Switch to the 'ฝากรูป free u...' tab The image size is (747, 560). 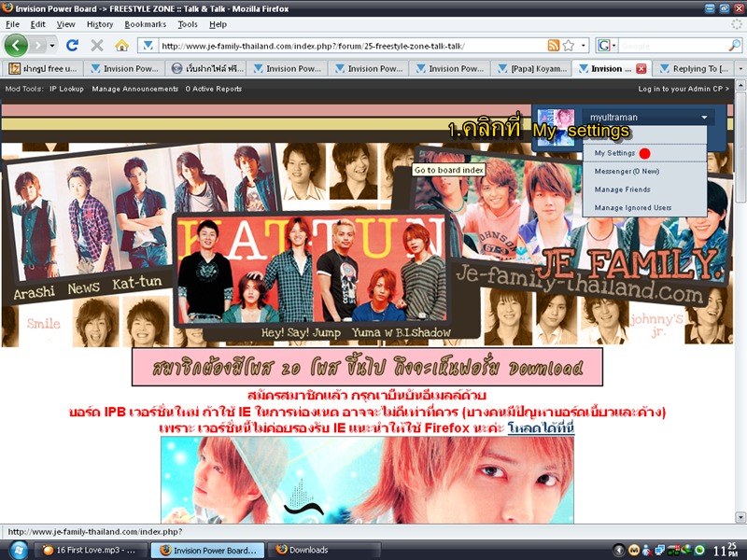point(43,68)
